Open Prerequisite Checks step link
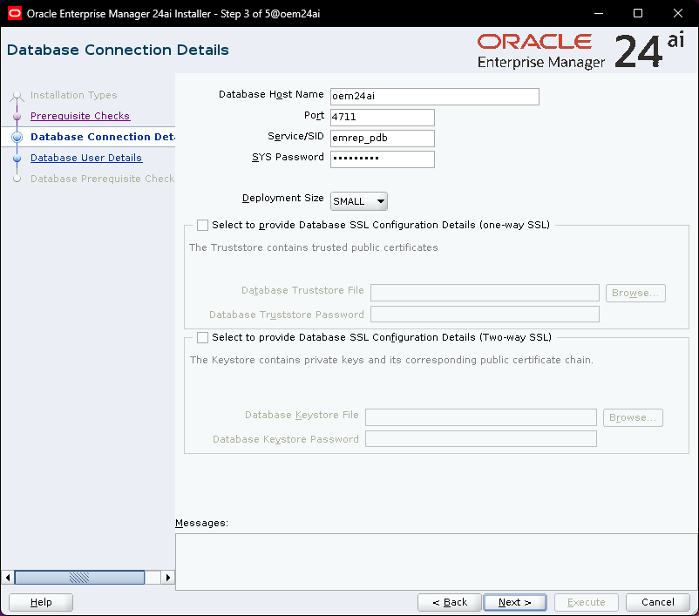699x616 pixels. pos(80,116)
